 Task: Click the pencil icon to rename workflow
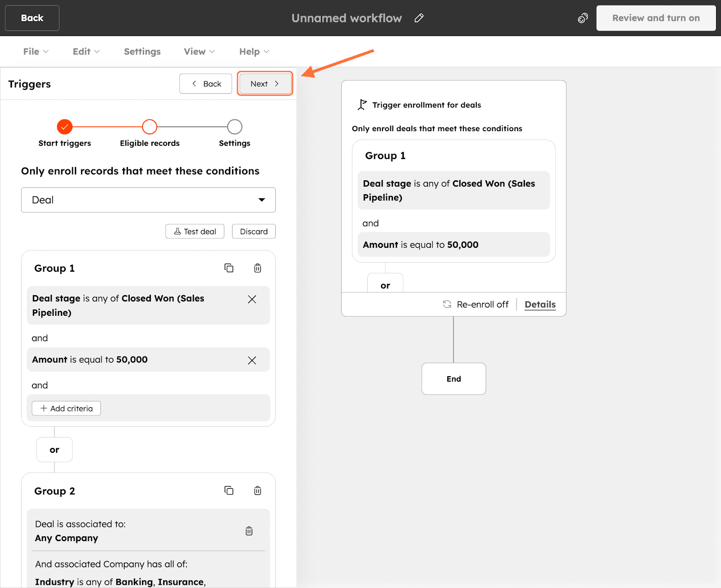pyautogui.click(x=419, y=18)
